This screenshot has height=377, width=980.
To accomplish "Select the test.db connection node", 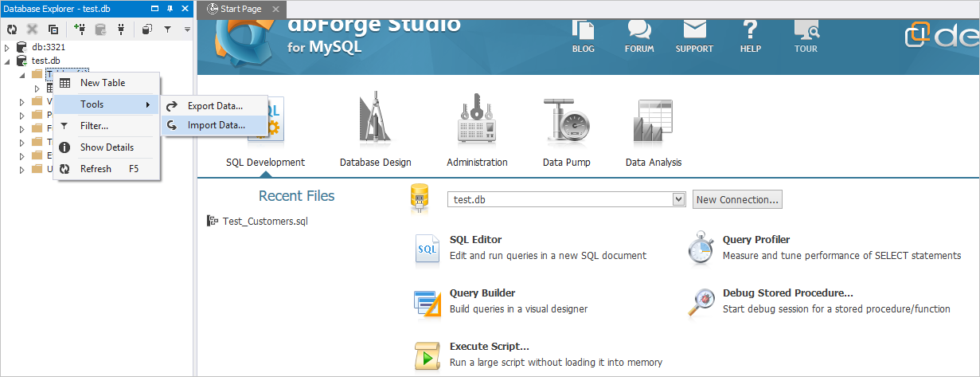I will [45, 61].
